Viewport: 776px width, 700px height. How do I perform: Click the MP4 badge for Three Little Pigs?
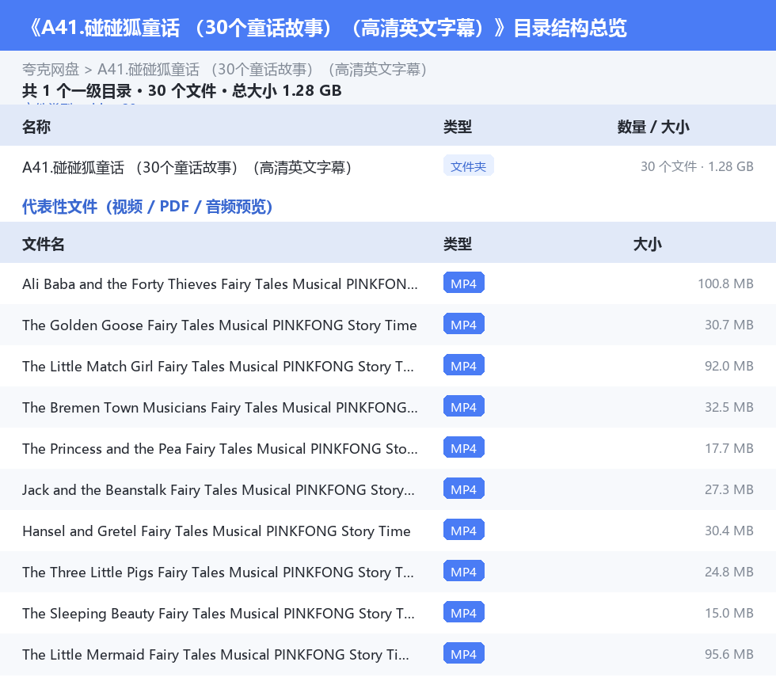(x=464, y=571)
